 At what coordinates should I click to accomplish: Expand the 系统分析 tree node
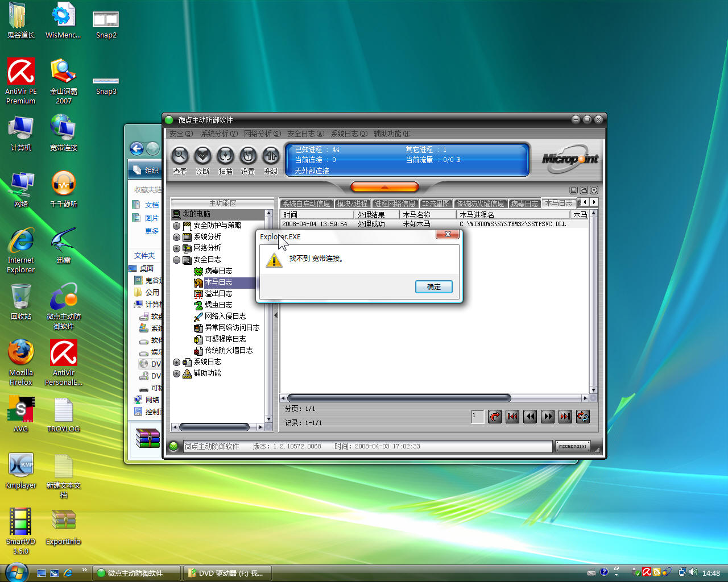click(176, 237)
